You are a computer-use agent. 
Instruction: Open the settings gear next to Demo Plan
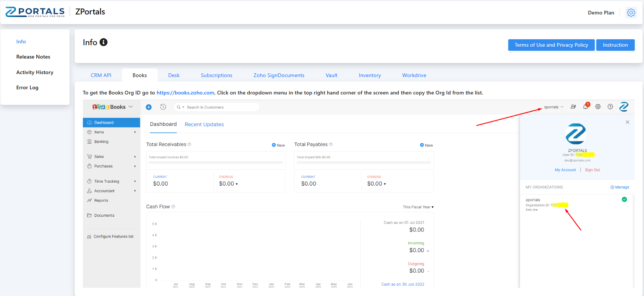click(631, 13)
